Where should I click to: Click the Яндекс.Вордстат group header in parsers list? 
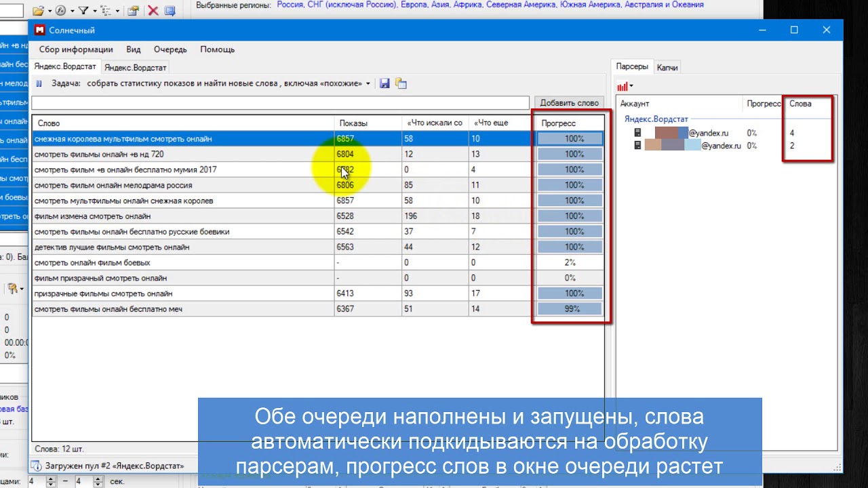(656, 119)
